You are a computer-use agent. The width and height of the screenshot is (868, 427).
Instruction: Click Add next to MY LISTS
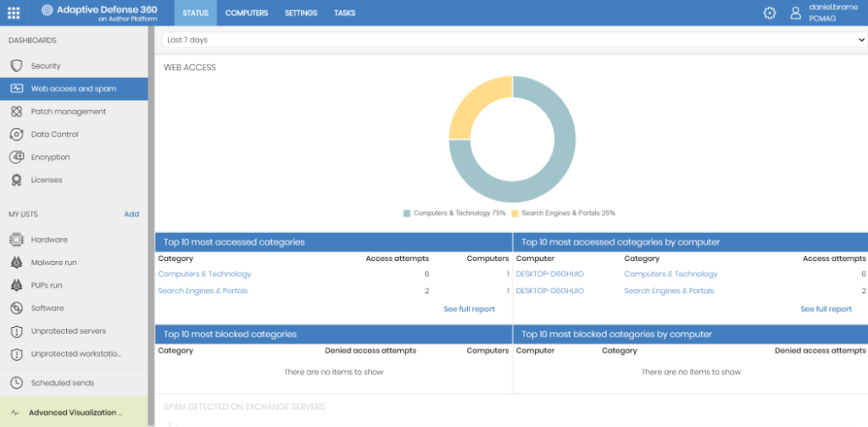[x=131, y=214]
